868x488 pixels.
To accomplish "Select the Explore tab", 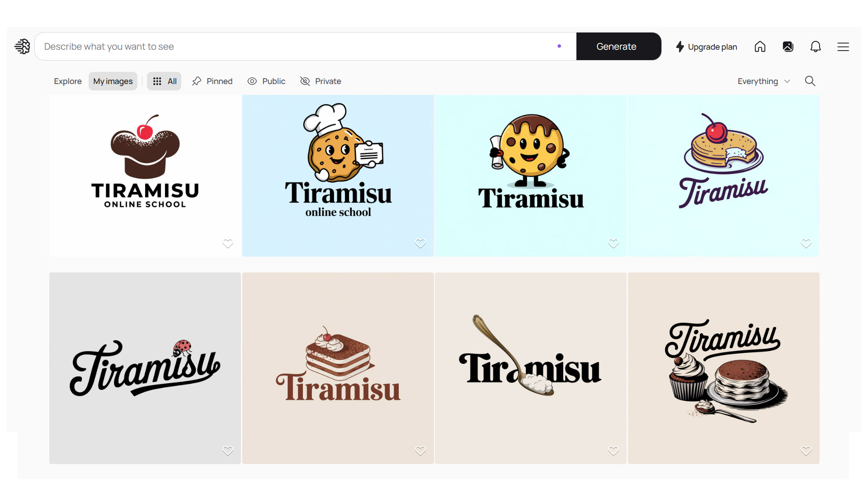I will tap(67, 81).
